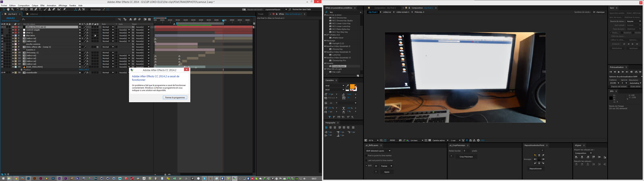Select the Rotation tool
This screenshot has width=644, height=181.
pyautogui.click(x=18, y=9)
